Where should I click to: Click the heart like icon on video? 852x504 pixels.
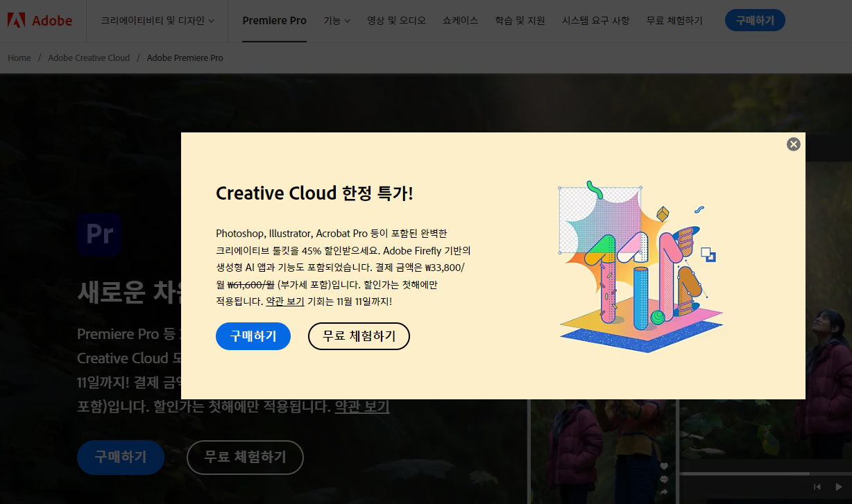click(664, 466)
